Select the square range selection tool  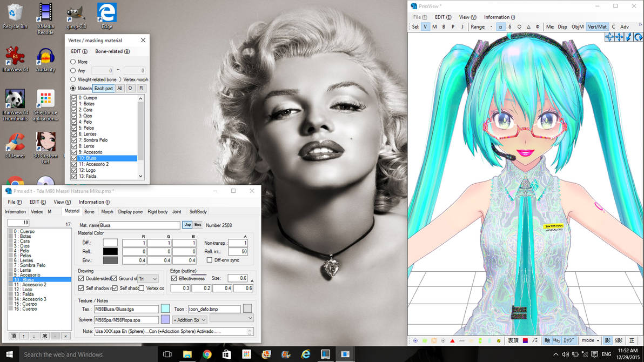point(500,26)
